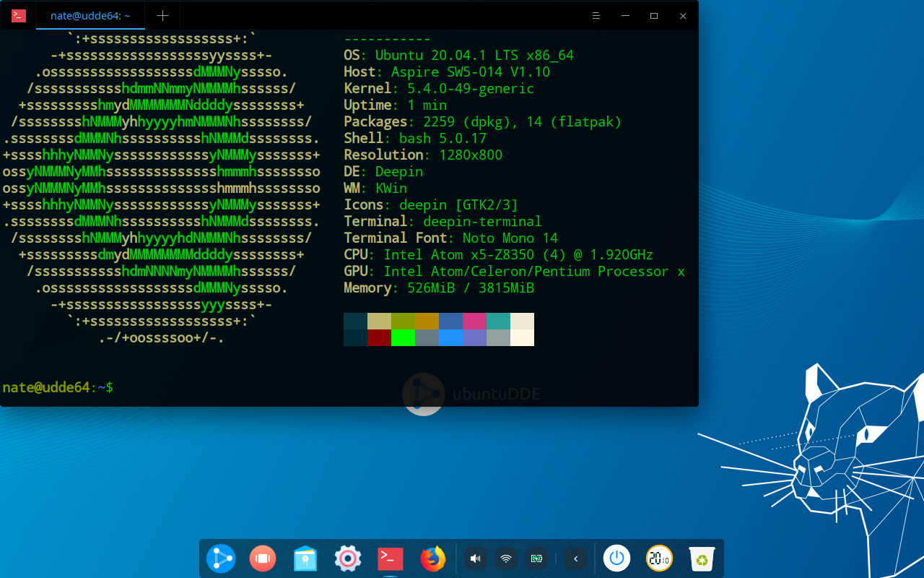The image size is (924, 578).
Task: Click the Resolution value 1280x800
Action: [471, 155]
